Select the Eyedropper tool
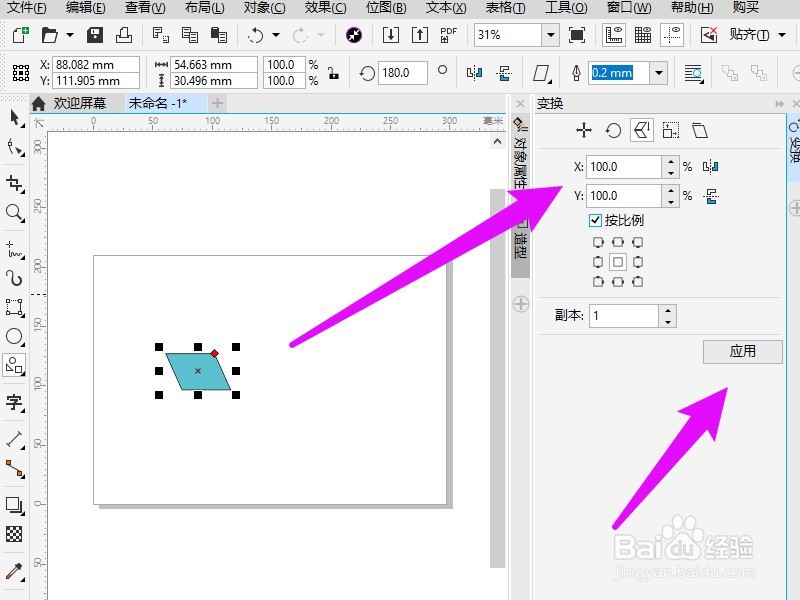The image size is (800, 600). click(15, 571)
